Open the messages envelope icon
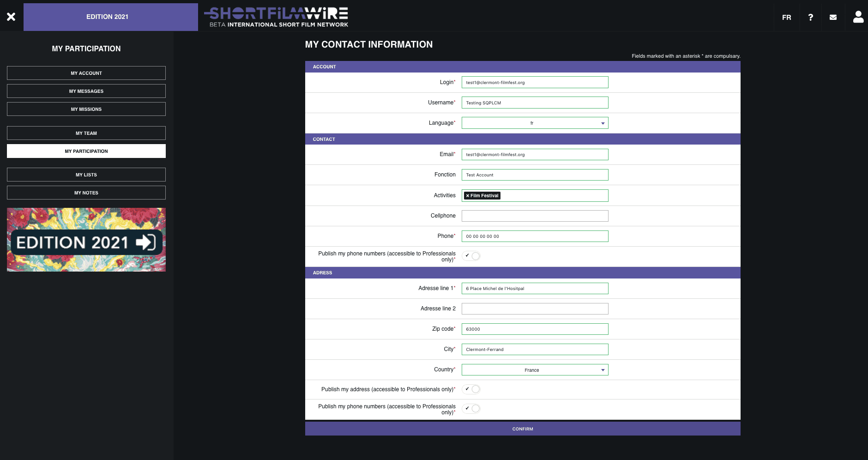868x460 pixels. pyautogui.click(x=833, y=17)
